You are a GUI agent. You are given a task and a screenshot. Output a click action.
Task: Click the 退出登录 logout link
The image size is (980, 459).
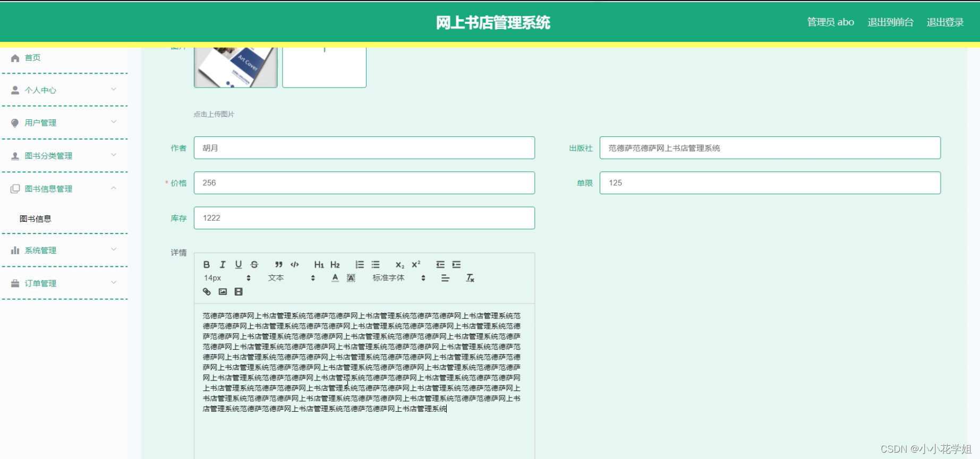tap(945, 22)
